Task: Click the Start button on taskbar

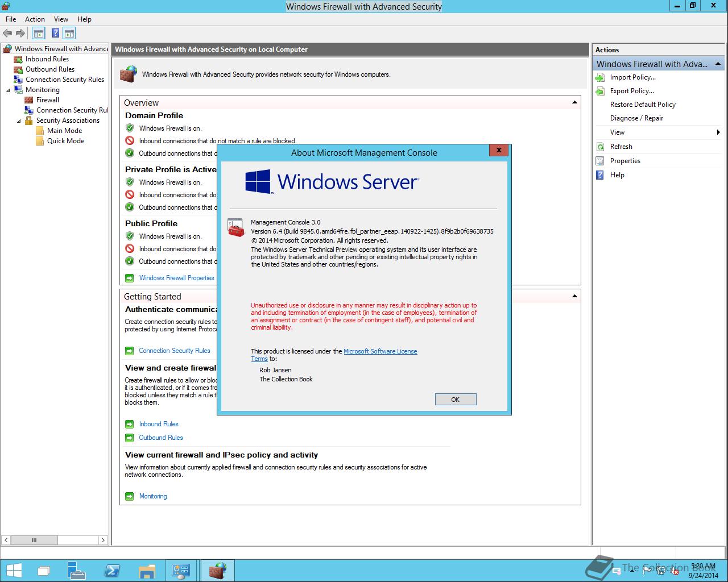Action: pyautogui.click(x=13, y=571)
